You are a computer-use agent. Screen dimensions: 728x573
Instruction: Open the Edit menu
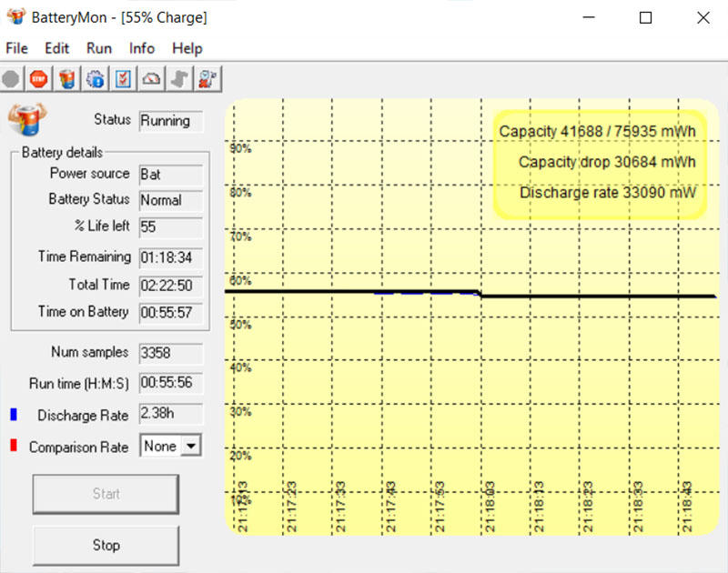(x=56, y=48)
